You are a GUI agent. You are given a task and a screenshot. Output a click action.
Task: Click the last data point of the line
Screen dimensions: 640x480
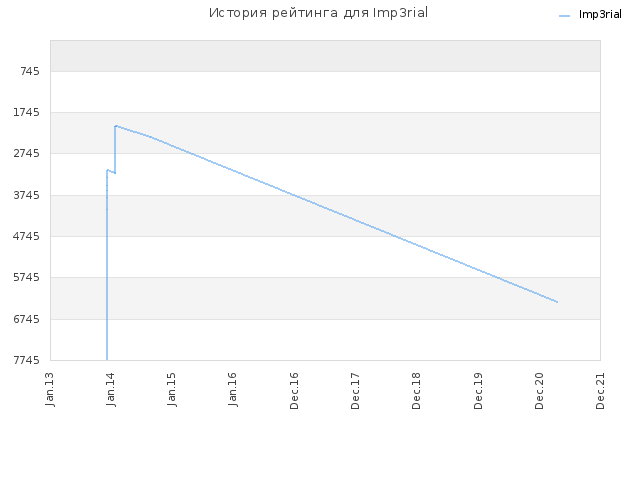(x=557, y=302)
